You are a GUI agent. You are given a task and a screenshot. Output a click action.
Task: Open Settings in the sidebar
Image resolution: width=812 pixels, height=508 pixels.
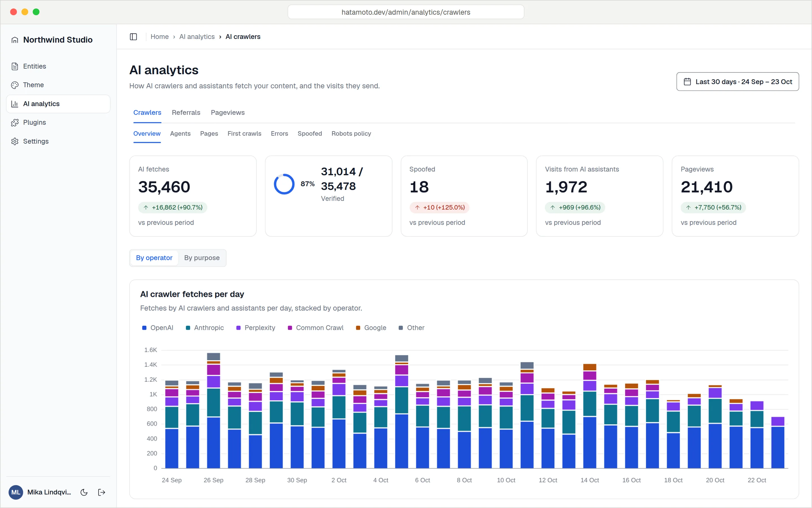(x=58, y=141)
